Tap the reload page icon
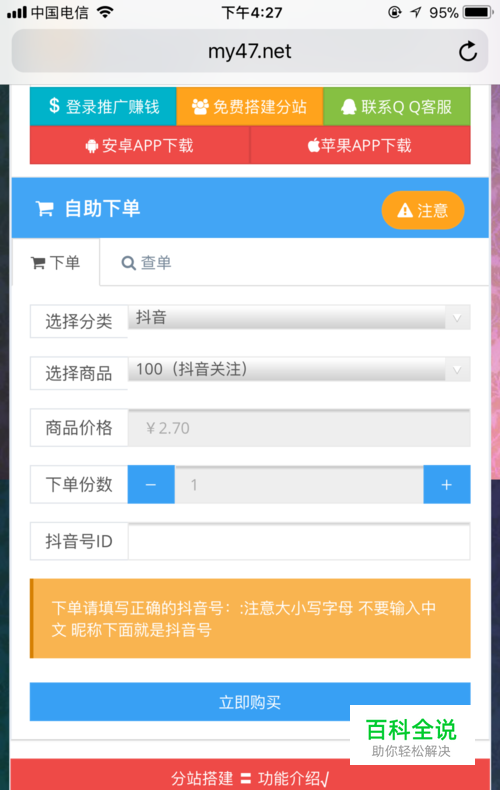The image size is (500, 790). click(x=468, y=51)
